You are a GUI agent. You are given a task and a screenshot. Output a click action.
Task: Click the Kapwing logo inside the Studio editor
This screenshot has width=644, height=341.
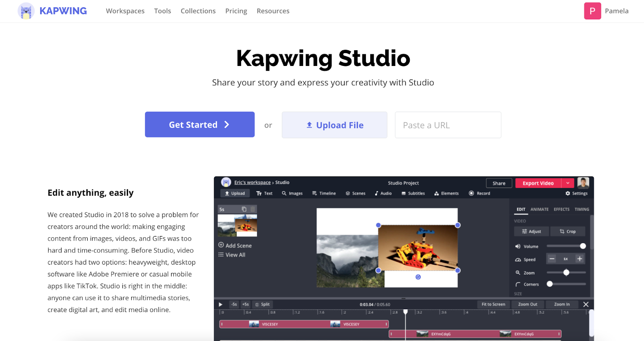click(226, 182)
